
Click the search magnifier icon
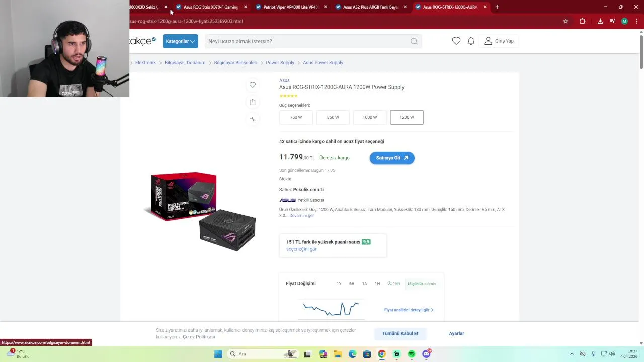click(x=414, y=41)
